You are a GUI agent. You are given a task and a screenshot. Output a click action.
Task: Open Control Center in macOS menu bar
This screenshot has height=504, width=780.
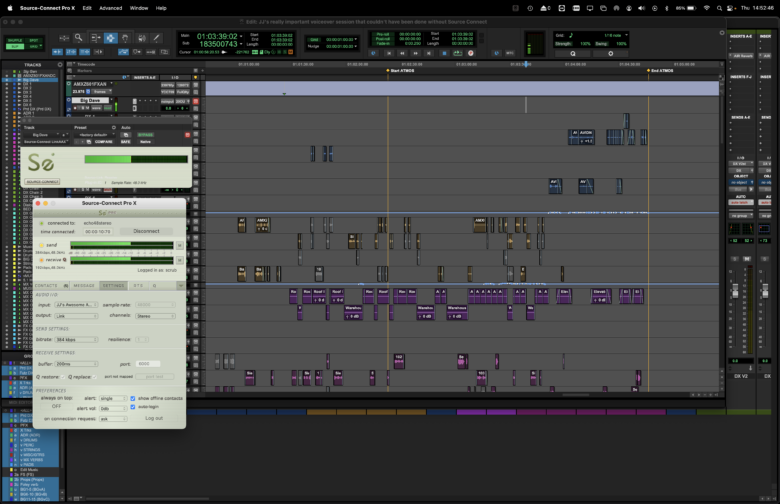[731, 7]
